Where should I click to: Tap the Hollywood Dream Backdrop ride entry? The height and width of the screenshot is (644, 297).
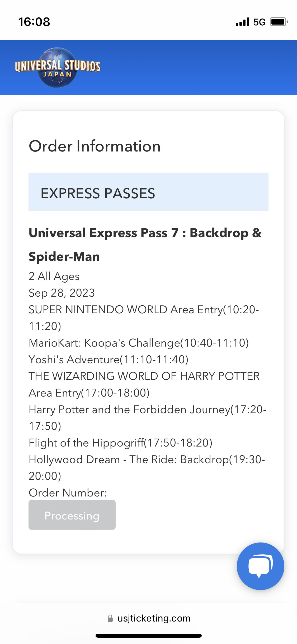click(x=147, y=467)
